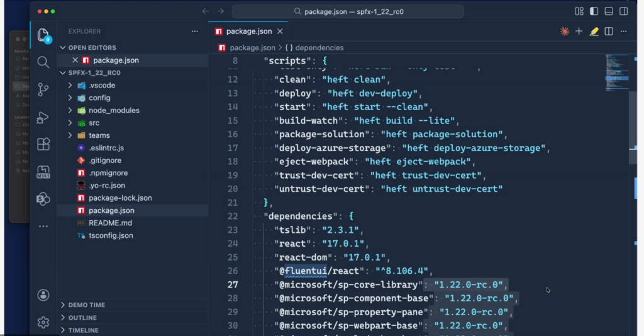Click the Split Editor icon
Viewport: 644px width, 336px height.
pos(609,31)
